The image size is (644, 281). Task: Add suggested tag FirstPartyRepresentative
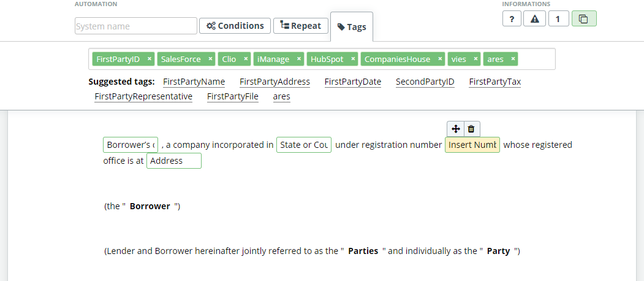tap(143, 96)
